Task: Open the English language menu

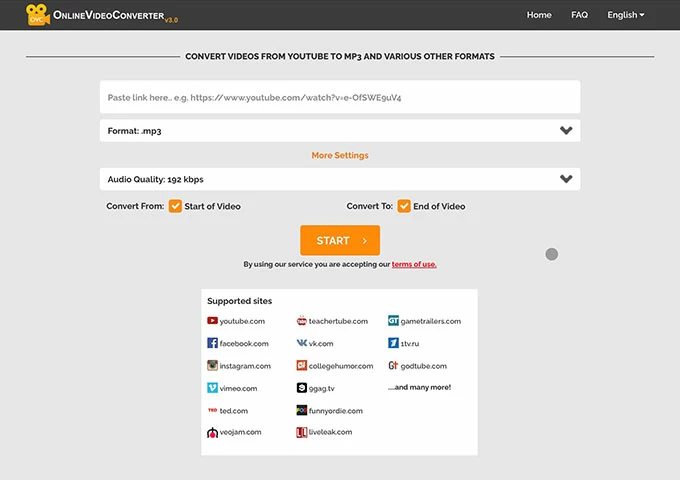Action: click(x=625, y=15)
